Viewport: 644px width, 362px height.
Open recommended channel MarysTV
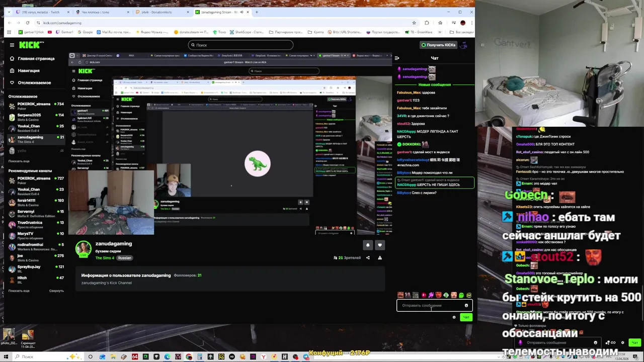[x=36, y=235]
